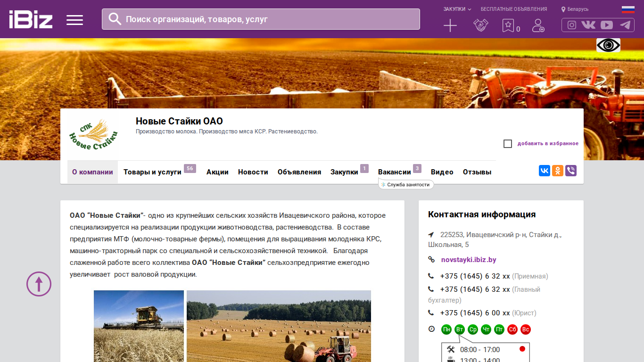The height and width of the screenshot is (362, 644).
Task: Click the Служба занятости badge
Action: coord(406,185)
